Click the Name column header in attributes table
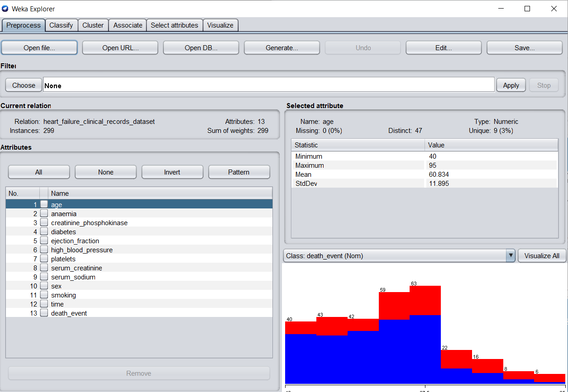This screenshot has height=392, width=568. tap(160, 193)
